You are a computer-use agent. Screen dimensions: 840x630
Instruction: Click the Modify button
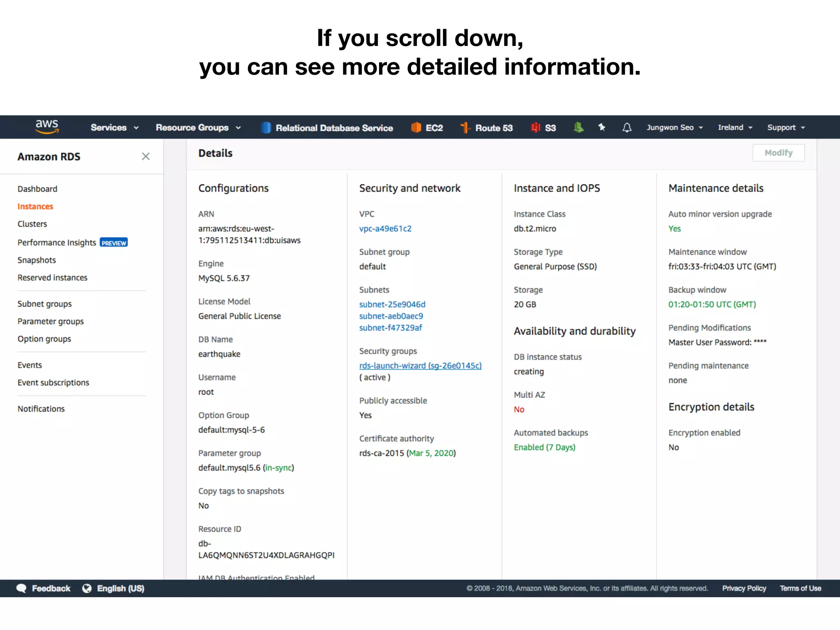[x=778, y=153]
